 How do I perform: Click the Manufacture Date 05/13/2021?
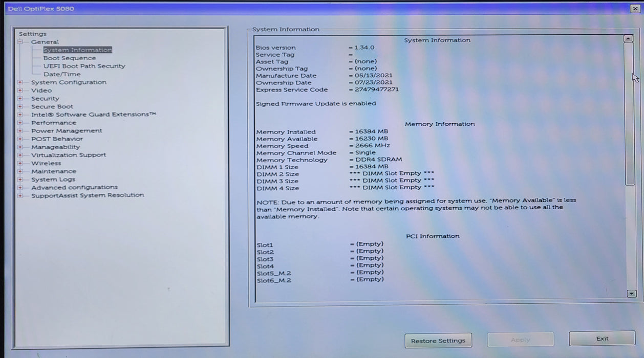(374, 76)
